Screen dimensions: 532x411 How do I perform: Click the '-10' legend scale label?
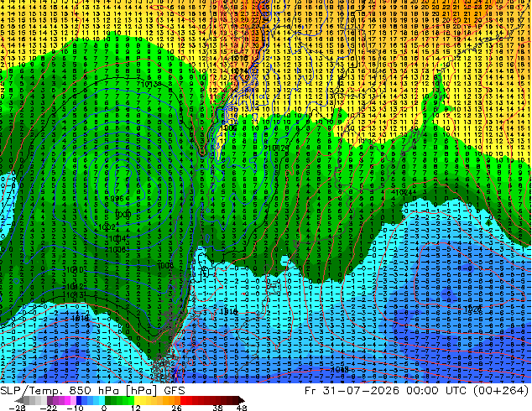[75, 408]
